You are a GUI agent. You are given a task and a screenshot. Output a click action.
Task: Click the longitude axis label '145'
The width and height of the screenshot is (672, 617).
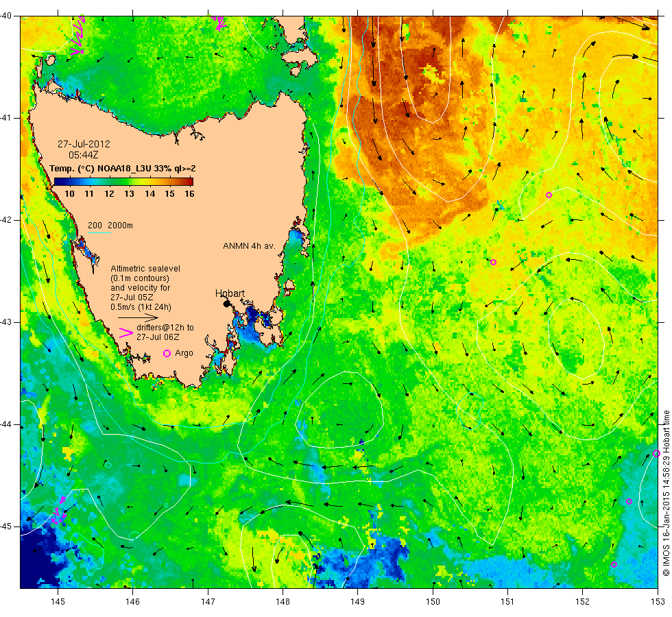[58, 602]
